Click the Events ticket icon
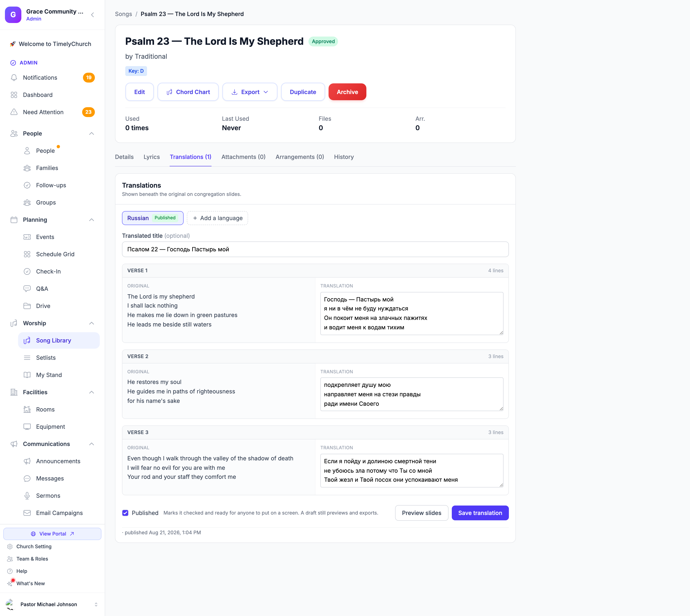The height and width of the screenshot is (616, 690). [27, 237]
